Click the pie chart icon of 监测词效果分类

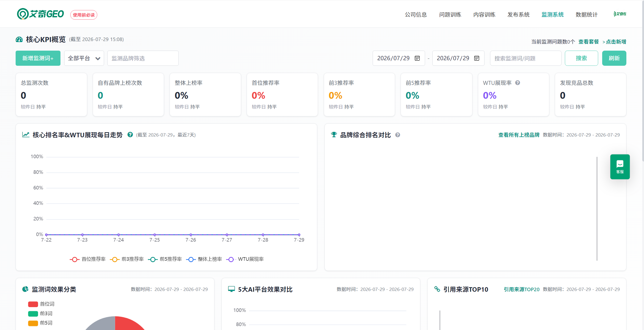(25, 289)
